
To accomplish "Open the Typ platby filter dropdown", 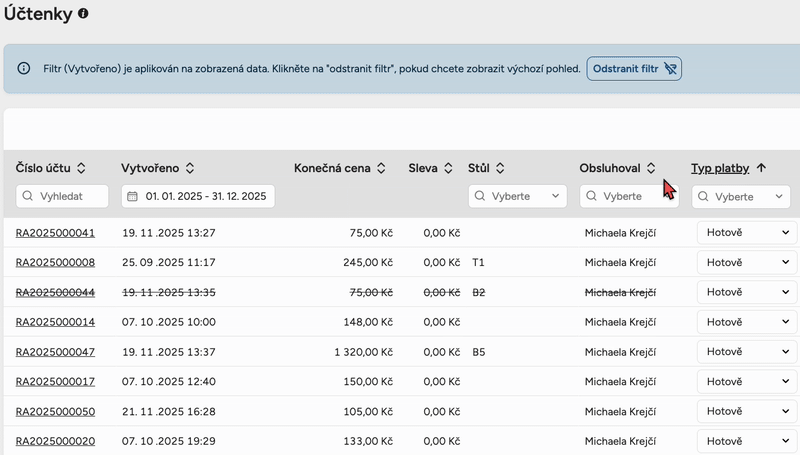I will (742, 197).
